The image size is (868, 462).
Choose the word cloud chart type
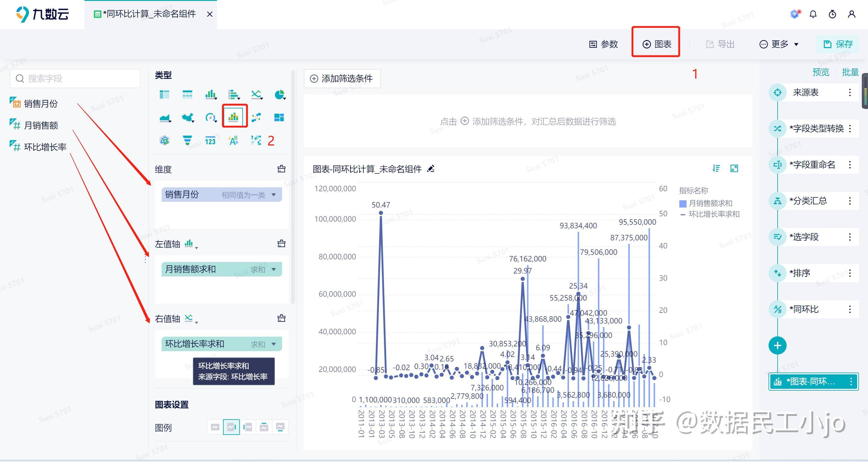pyautogui.click(x=233, y=140)
